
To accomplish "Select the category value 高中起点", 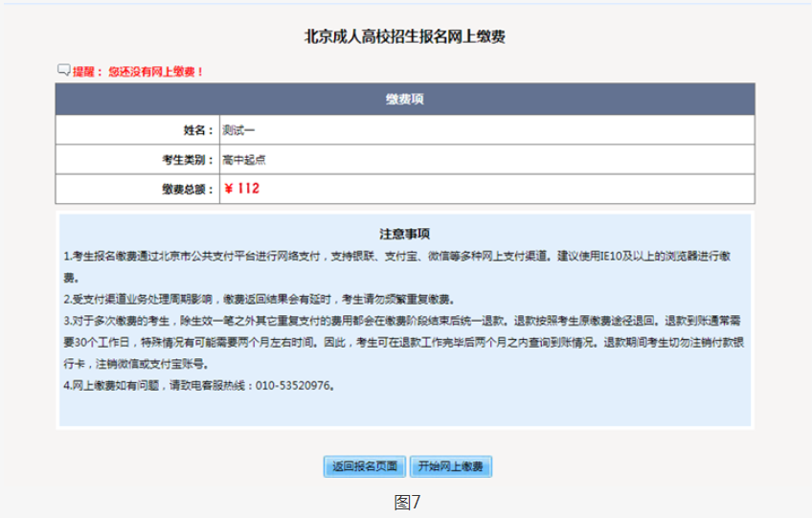I will click(244, 159).
